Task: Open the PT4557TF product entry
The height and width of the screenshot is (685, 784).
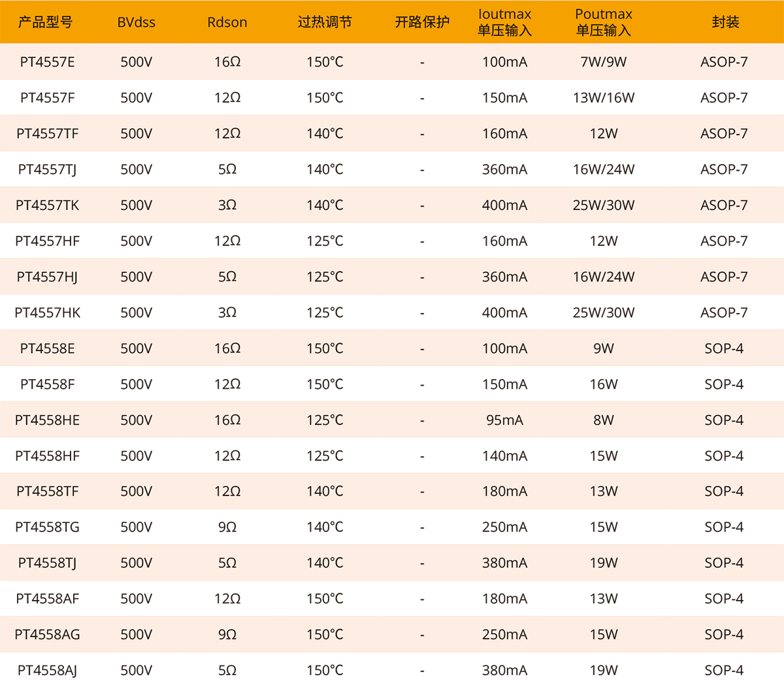Action: pyautogui.click(x=47, y=133)
